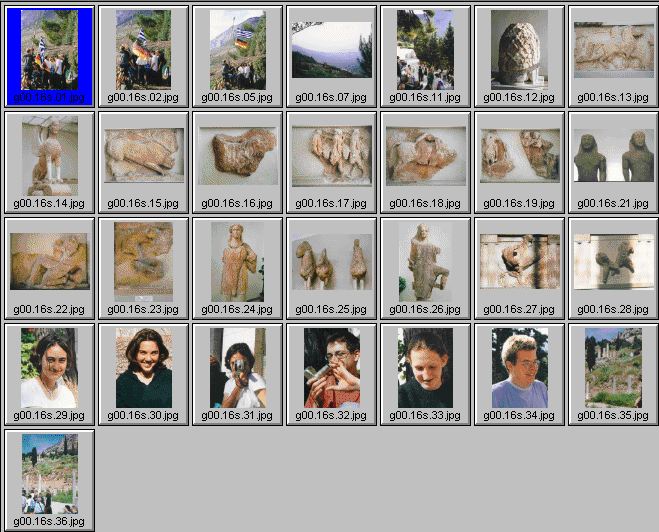Select sphinx statue thumbnail g00.16s.14.jpg
The width and height of the screenshot is (659, 532).
click(49, 157)
